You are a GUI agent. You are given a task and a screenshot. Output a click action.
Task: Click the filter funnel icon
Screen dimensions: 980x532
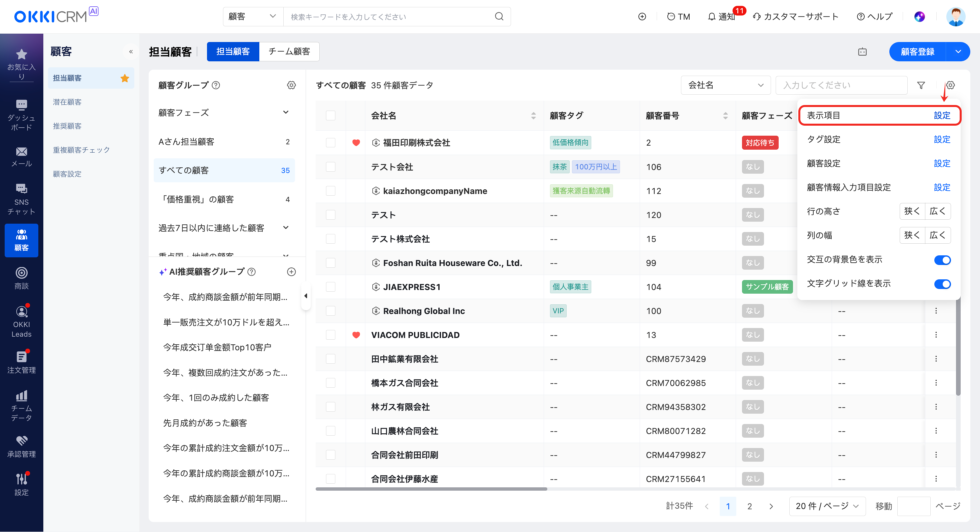(921, 85)
